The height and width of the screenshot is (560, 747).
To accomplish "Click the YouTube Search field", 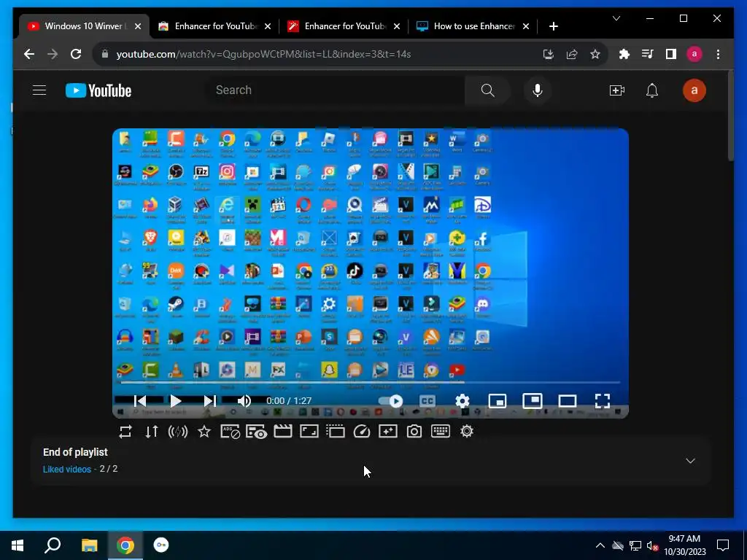I will [x=336, y=90].
